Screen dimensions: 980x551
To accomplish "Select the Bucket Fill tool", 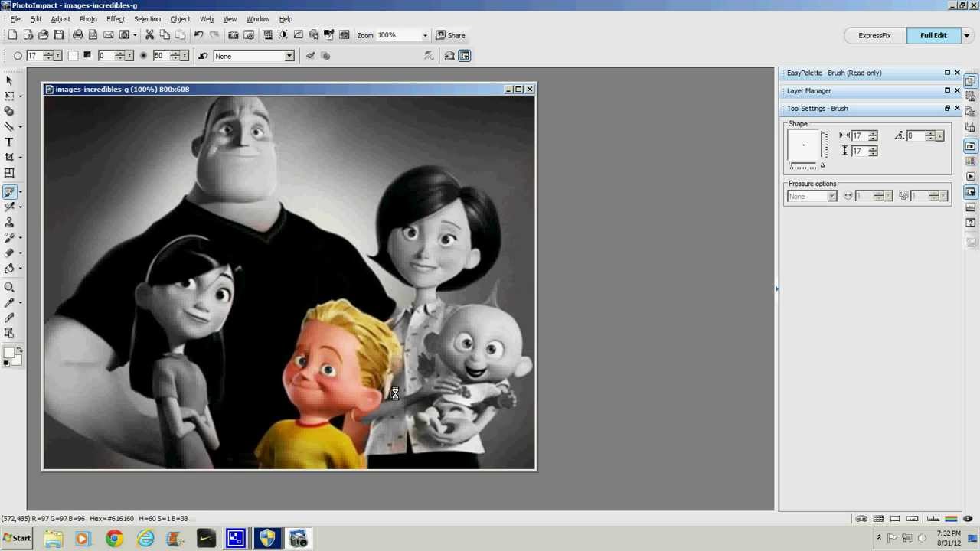I will [9, 269].
